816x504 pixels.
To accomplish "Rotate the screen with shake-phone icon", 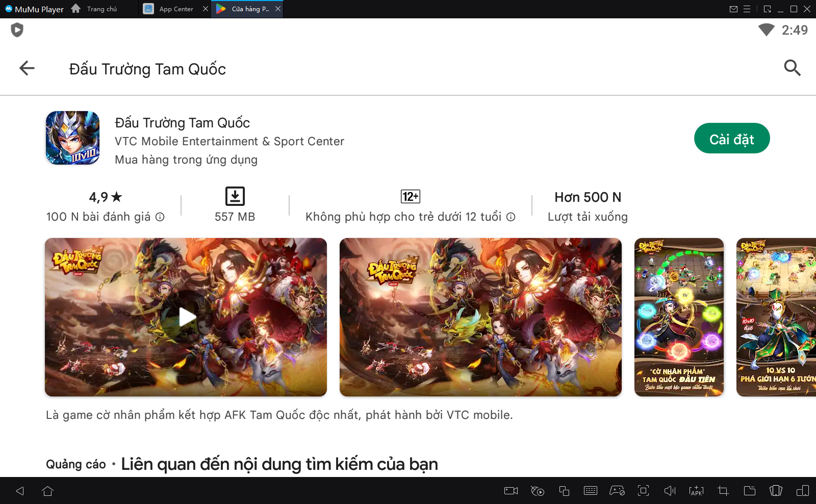I will pos(776,491).
